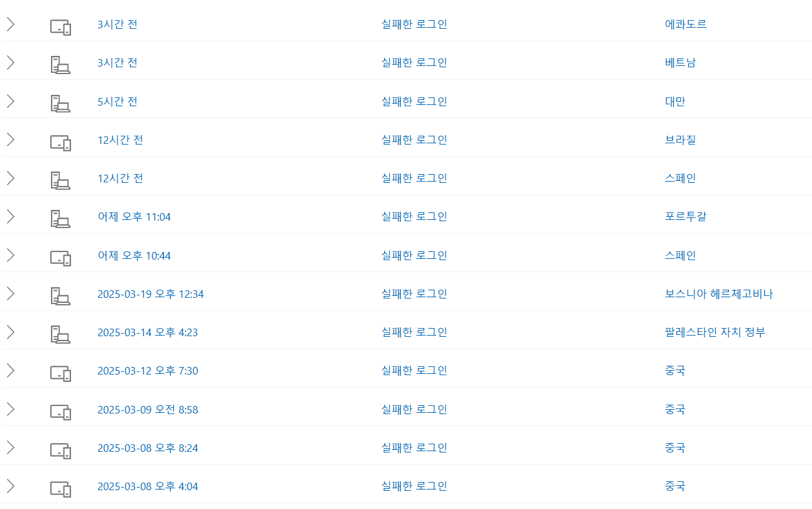The width and height of the screenshot is (812, 509).
Task: Click the 보스니아 헤르체고비나 location text
Action: (719, 294)
